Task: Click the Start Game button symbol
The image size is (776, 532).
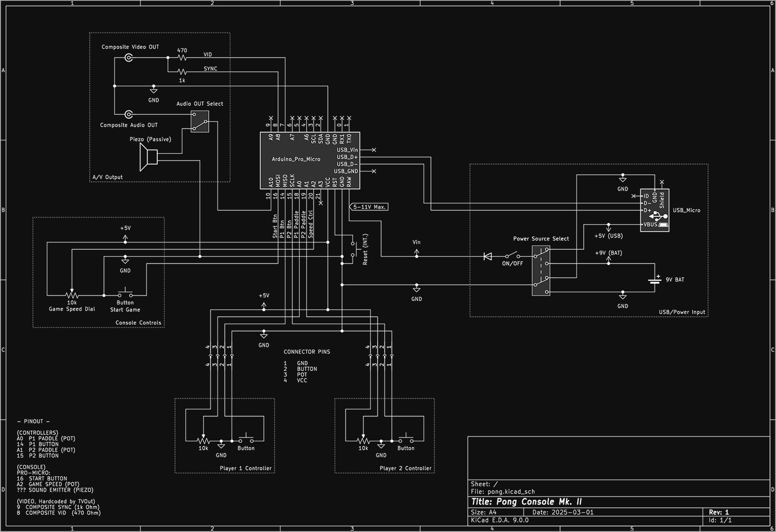Action: point(125,294)
